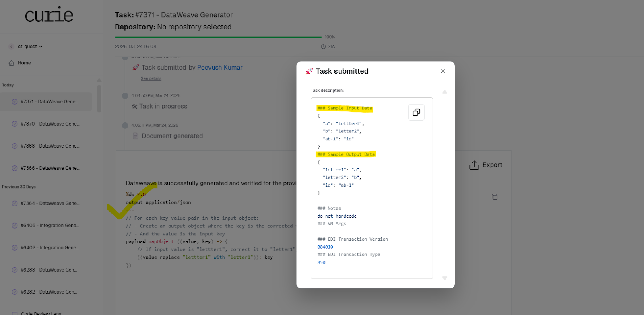Screen dimensions: 644x315
Task: Click status check icon beside #7364
Action: pyautogui.click(x=14, y=204)
